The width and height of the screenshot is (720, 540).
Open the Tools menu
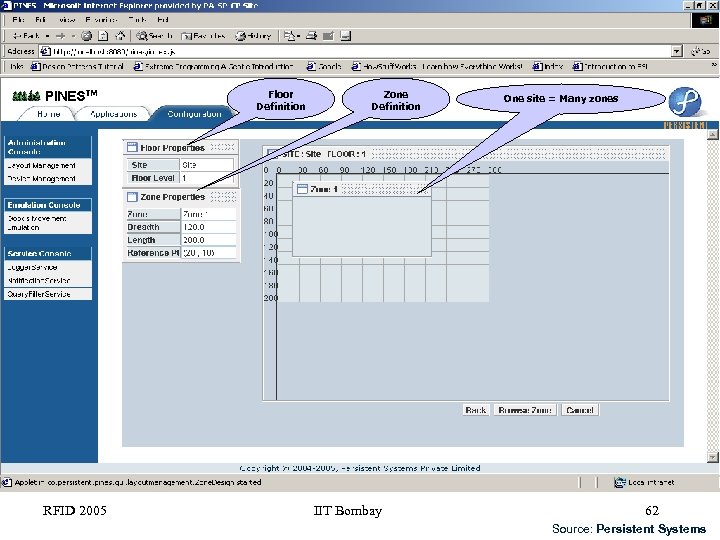coord(138,20)
